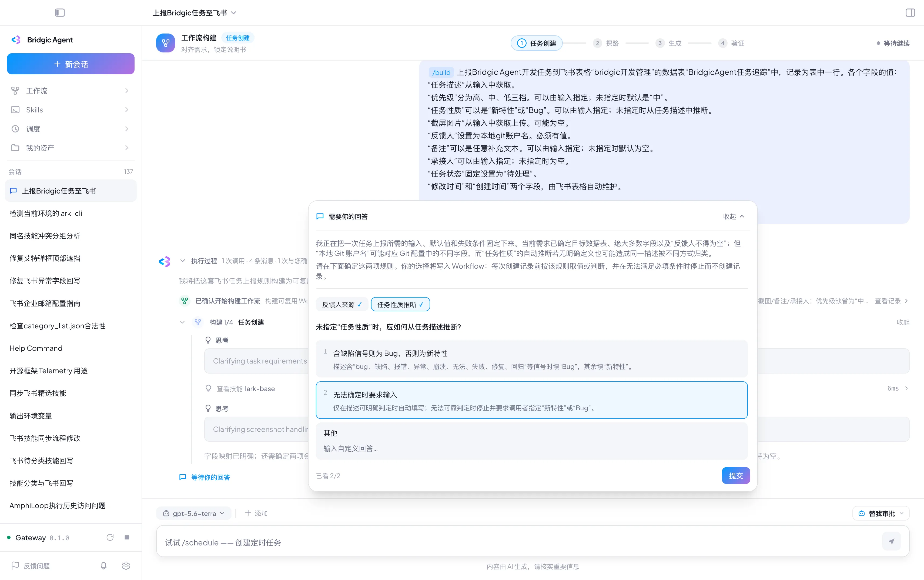Viewport: 924px width, 580px height.
Task: Click the plus icon in 添加
Action: (248, 513)
